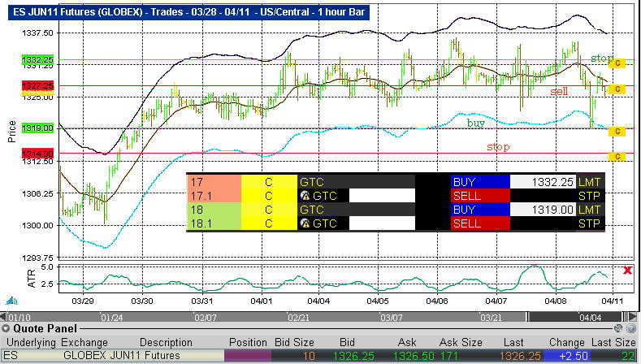Click the Underlying column header
The image size is (641, 364).
point(31,342)
